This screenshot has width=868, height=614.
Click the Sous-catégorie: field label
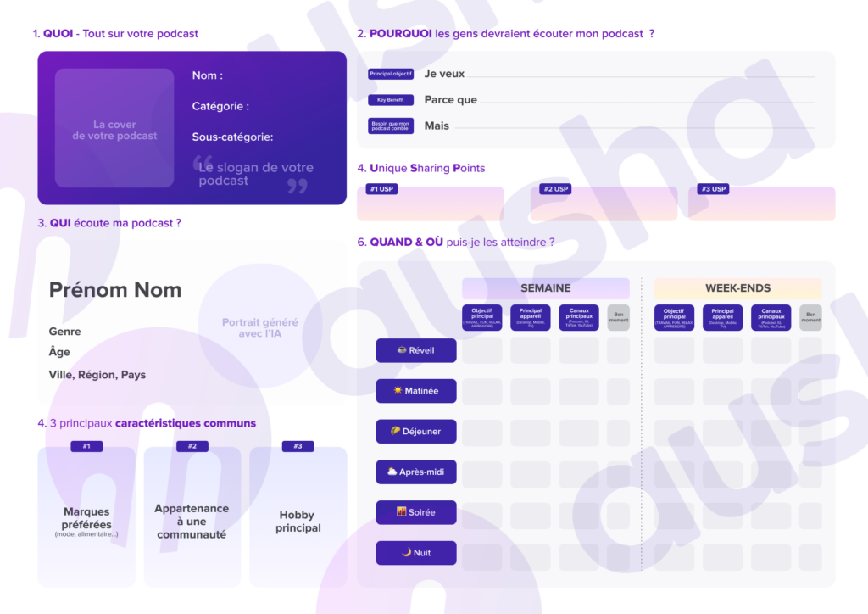tap(232, 137)
